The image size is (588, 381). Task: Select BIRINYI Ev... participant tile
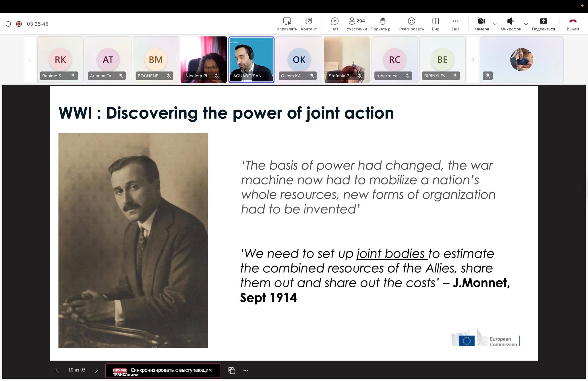[x=442, y=59]
